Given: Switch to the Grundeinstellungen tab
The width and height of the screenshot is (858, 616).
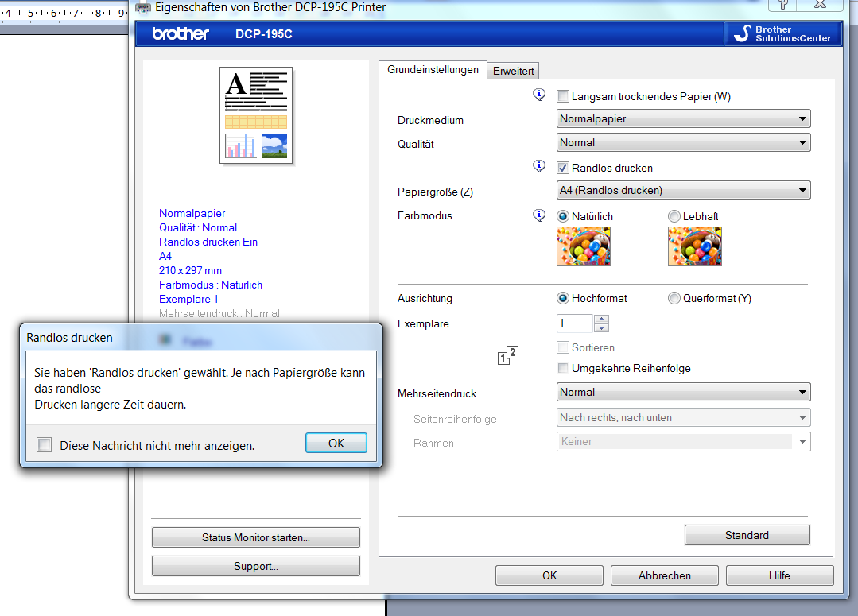Looking at the screenshot, I should point(433,69).
